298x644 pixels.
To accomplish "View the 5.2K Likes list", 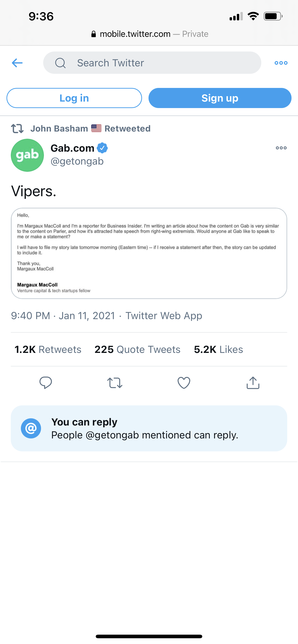I will [x=218, y=349].
